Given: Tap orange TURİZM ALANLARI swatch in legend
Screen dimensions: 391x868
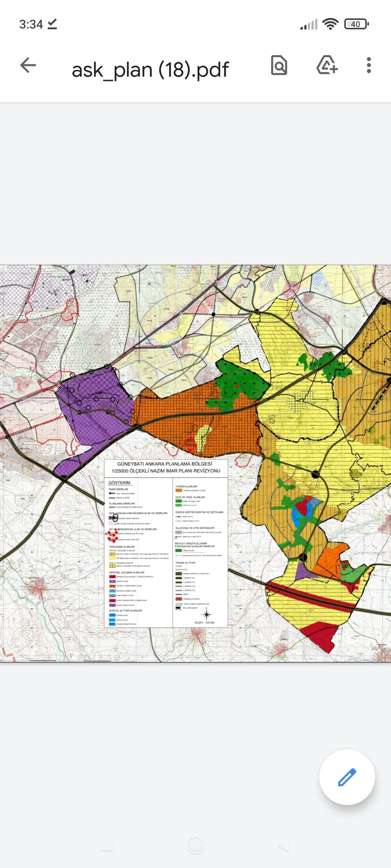Looking at the screenshot, I should point(178,490).
